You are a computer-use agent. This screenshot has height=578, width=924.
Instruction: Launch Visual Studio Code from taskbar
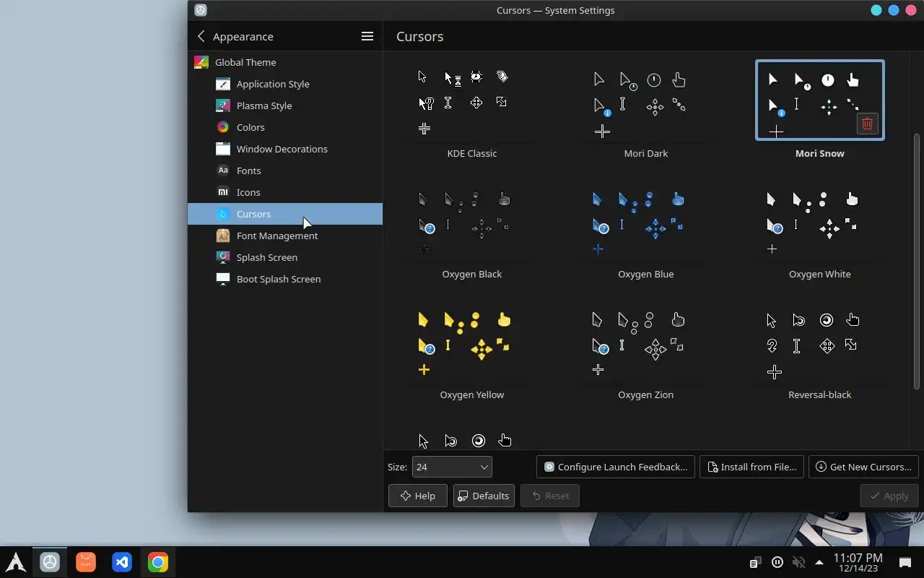[122, 562]
